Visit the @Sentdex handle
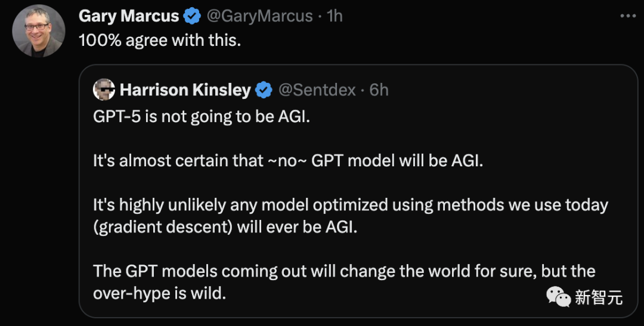The width and height of the screenshot is (644, 326). tap(317, 91)
